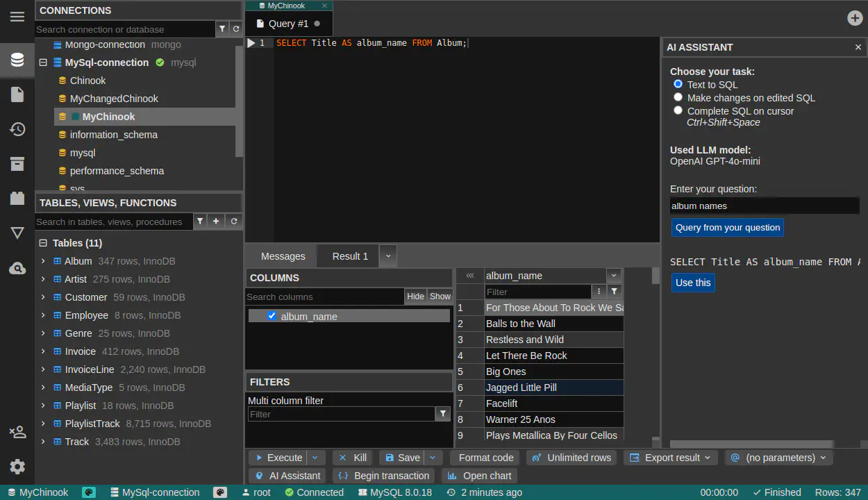Select the MyChangedChinook database

114,99
